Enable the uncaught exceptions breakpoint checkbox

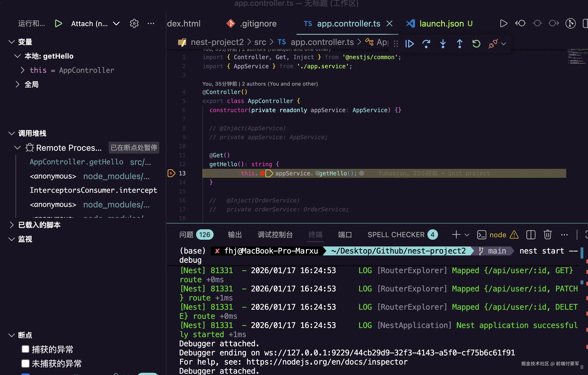(25, 363)
